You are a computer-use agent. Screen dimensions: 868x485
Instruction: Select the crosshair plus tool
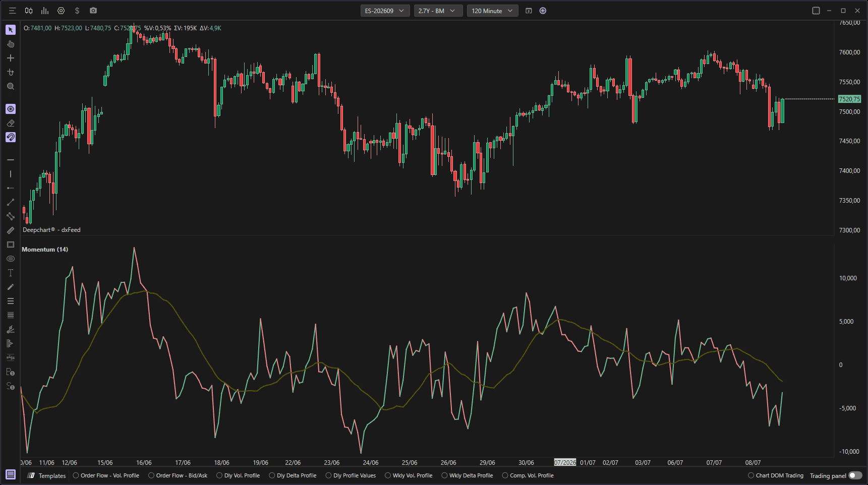pyautogui.click(x=11, y=58)
